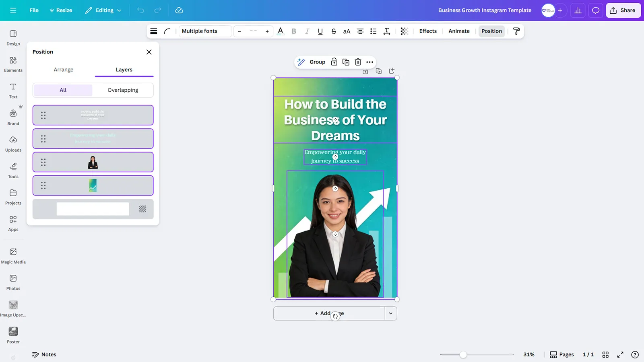This screenshot has height=362, width=644.
Task: Click the Animate button
Action: pyautogui.click(x=459, y=31)
